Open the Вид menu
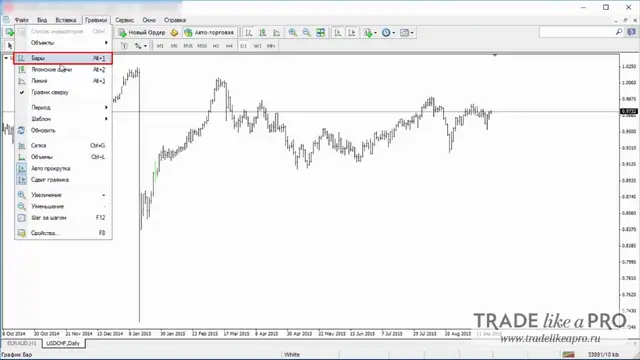 (42, 20)
